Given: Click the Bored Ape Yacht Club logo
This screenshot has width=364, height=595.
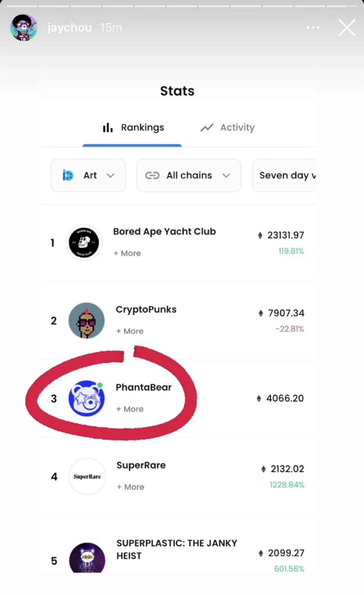Looking at the screenshot, I should 84,242.
